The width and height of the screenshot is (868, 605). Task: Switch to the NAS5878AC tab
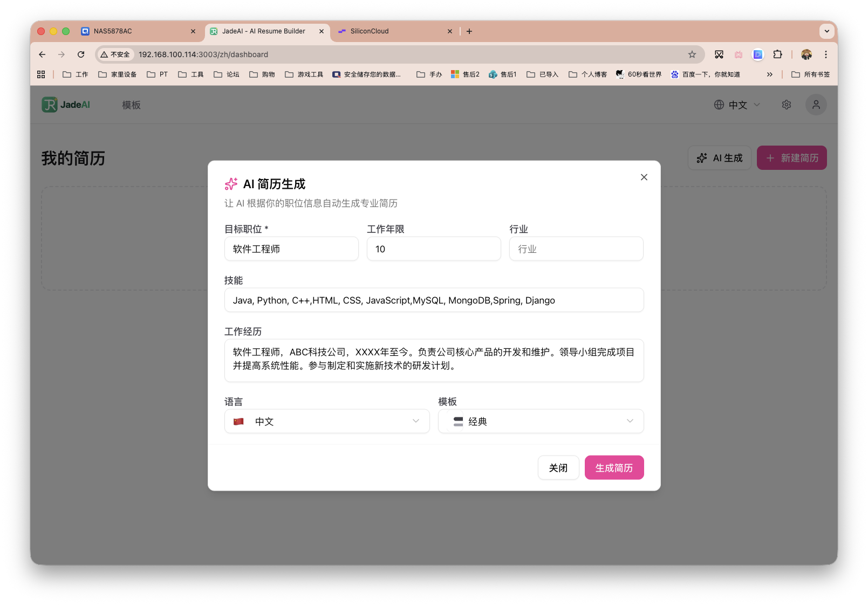pos(113,31)
